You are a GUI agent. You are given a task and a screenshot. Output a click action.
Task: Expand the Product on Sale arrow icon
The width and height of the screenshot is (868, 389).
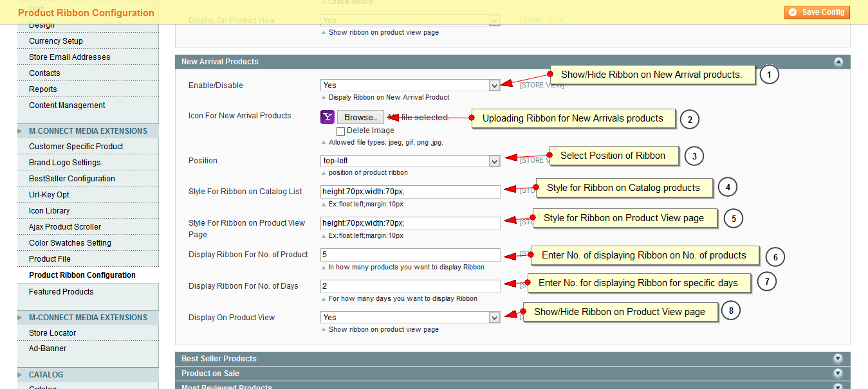838,374
